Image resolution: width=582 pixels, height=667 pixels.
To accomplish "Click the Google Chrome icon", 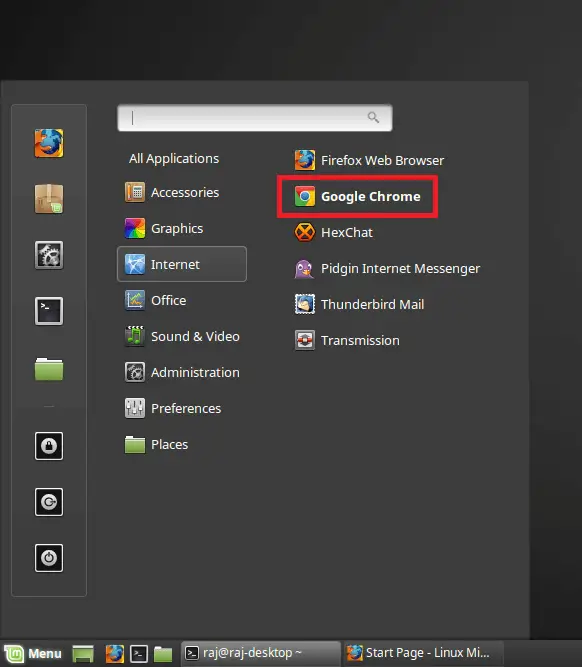I will [x=305, y=196].
